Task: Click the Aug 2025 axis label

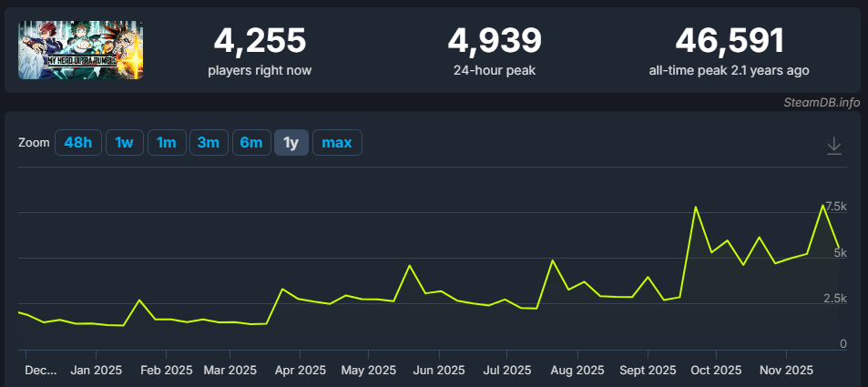Action: tap(578, 370)
